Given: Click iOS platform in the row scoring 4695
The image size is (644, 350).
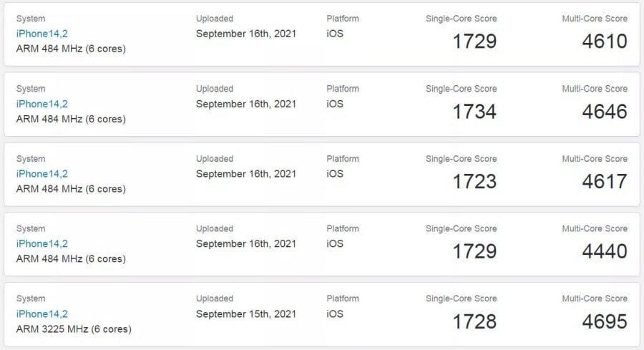Looking at the screenshot, I should [x=335, y=314].
